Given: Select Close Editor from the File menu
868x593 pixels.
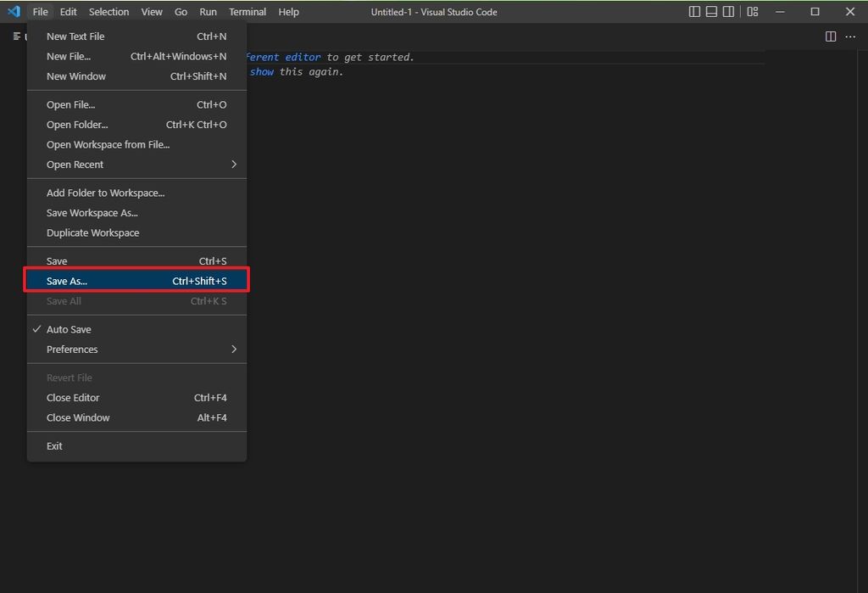Looking at the screenshot, I should [x=73, y=397].
